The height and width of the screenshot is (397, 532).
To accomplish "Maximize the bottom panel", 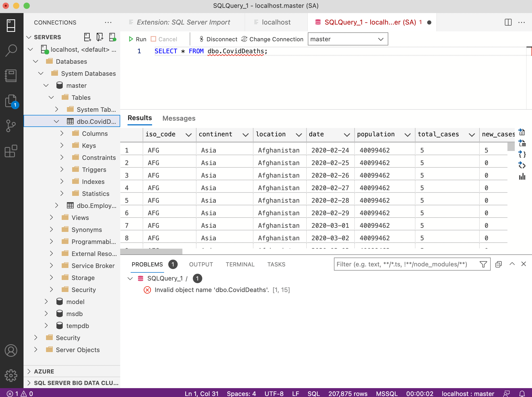I will tap(512, 264).
